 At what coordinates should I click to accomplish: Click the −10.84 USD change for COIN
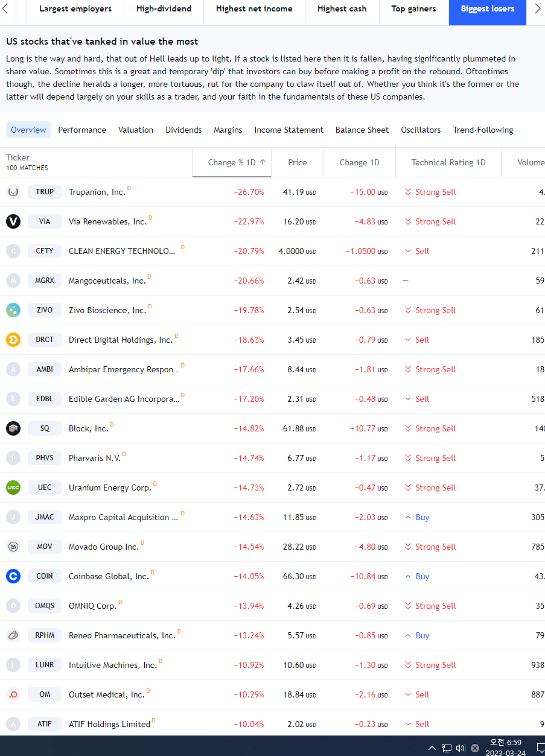click(369, 576)
